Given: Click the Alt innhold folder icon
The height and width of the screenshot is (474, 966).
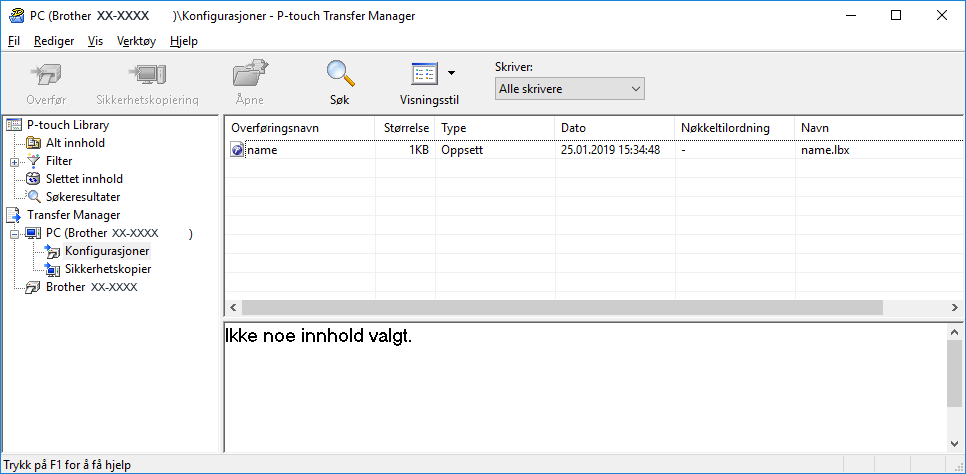Looking at the screenshot, I should pos(34,143).
